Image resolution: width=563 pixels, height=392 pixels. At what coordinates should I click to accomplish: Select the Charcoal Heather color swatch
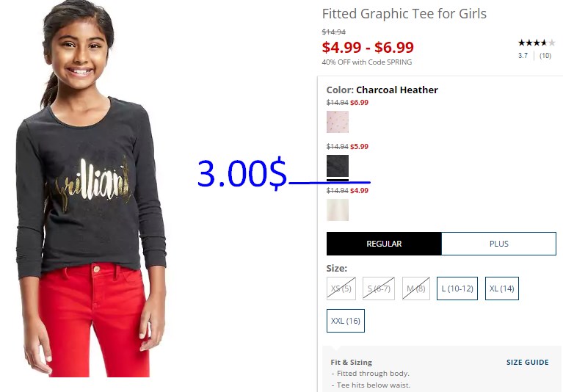(x=338, y=166)
